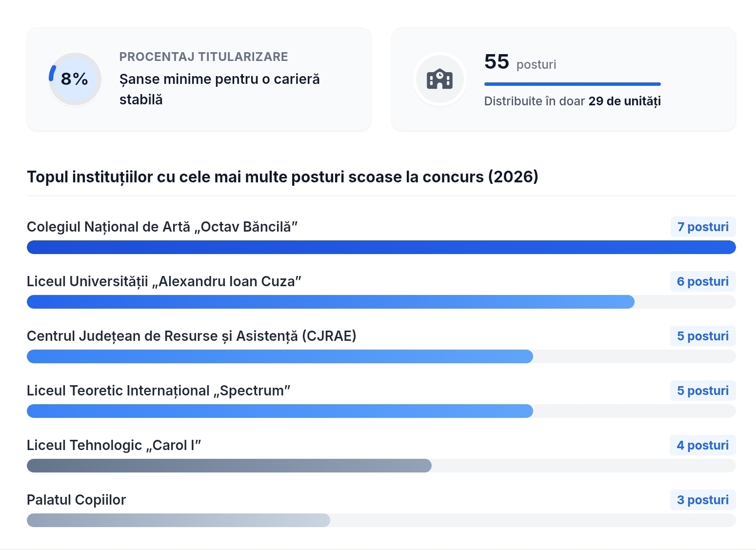
Task: Select Centrul Județean de Resurse label
Action: 192,336
